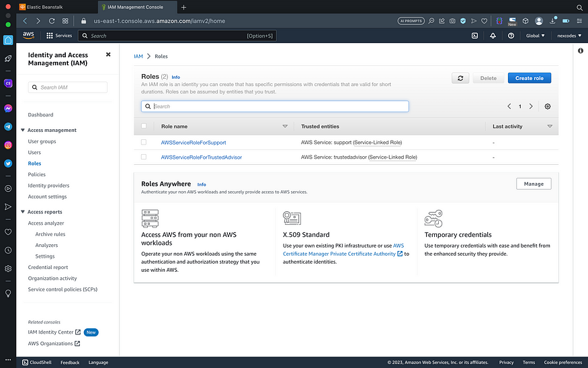
Task: Open the notifications bell
Action: pos(493,36)
